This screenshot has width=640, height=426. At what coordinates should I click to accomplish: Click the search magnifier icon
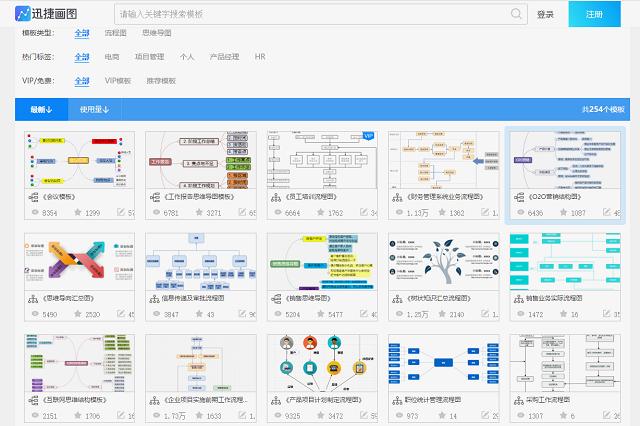click(x=516, y=14)
